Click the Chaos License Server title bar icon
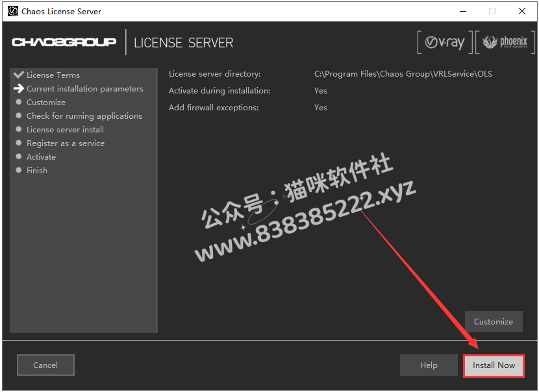Viewport: 539px width, 392px height. pyautogui.click(x=13, y=11)
